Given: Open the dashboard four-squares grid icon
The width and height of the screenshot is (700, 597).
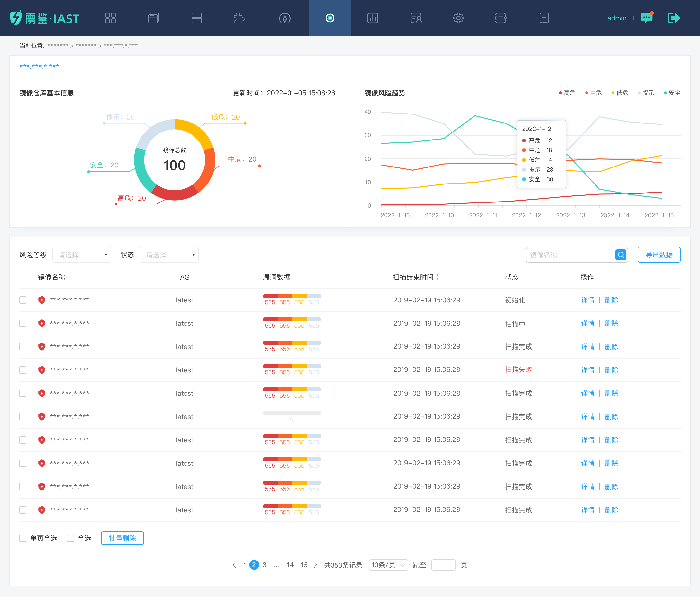Looking at the screenshot, I should click(110, 18).
